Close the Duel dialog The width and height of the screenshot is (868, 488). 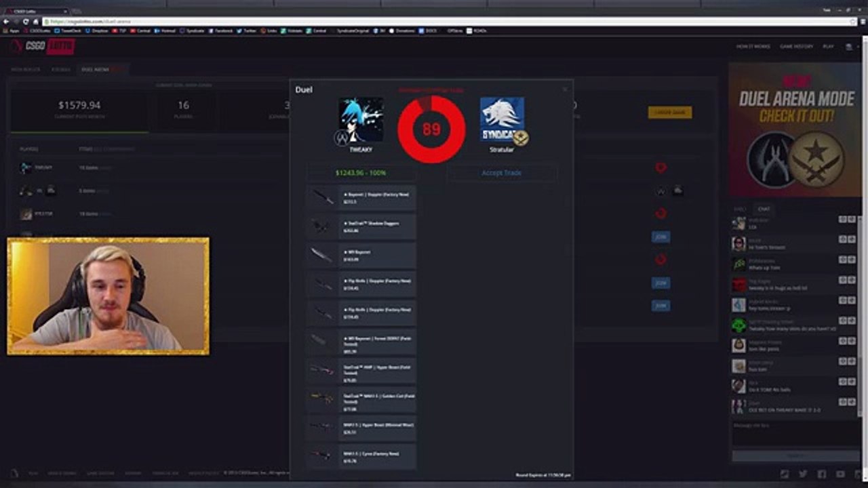coord(564,89)
